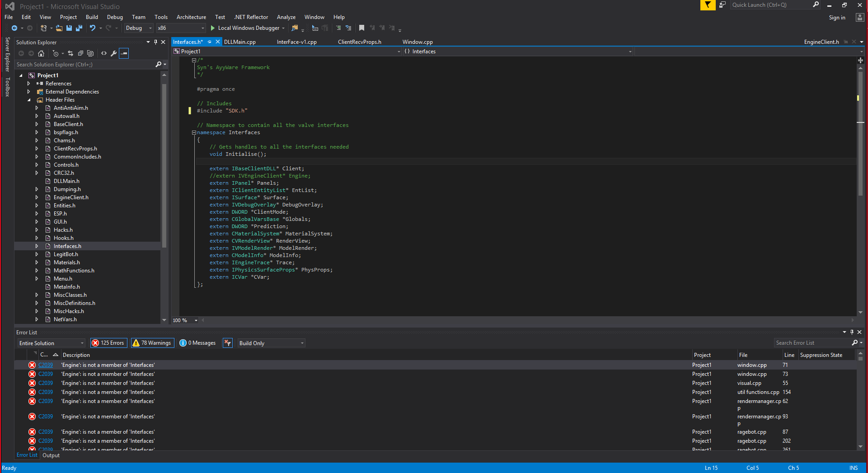The image size is (868, 473).
Task: Open the Build menu
Action: tap(92, 17)
